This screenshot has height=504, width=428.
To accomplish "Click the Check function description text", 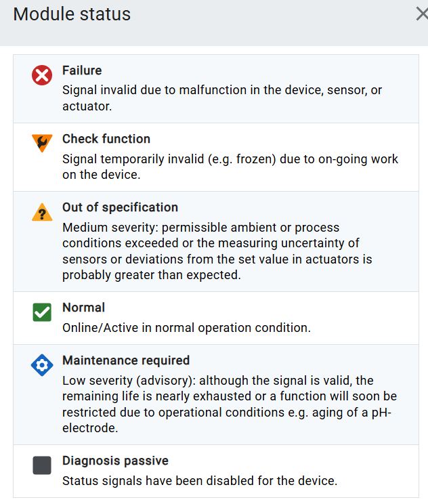I will click(230, 167).
